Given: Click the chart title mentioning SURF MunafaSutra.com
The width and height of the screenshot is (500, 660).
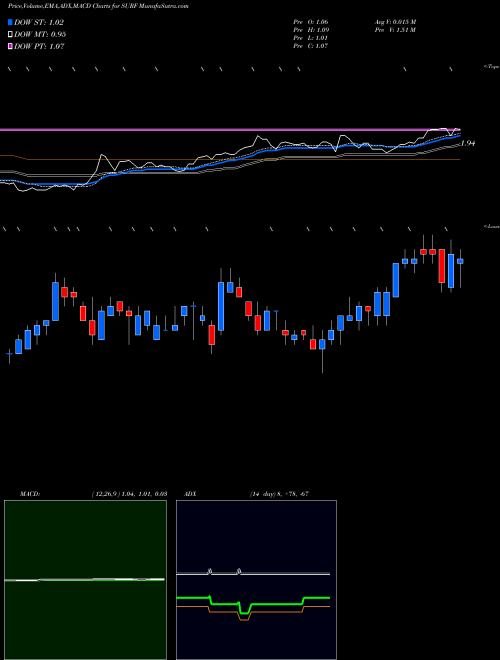Looking at the screenshot, I should click(98, 6).
